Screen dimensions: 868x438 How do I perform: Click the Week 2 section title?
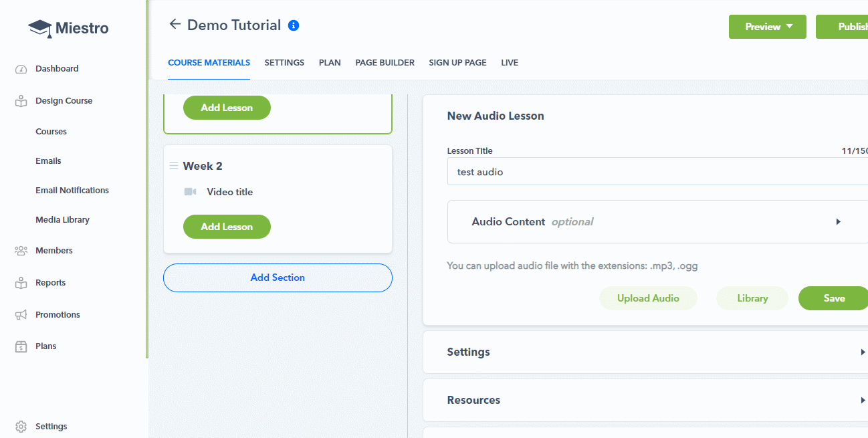tap(203, 166)
